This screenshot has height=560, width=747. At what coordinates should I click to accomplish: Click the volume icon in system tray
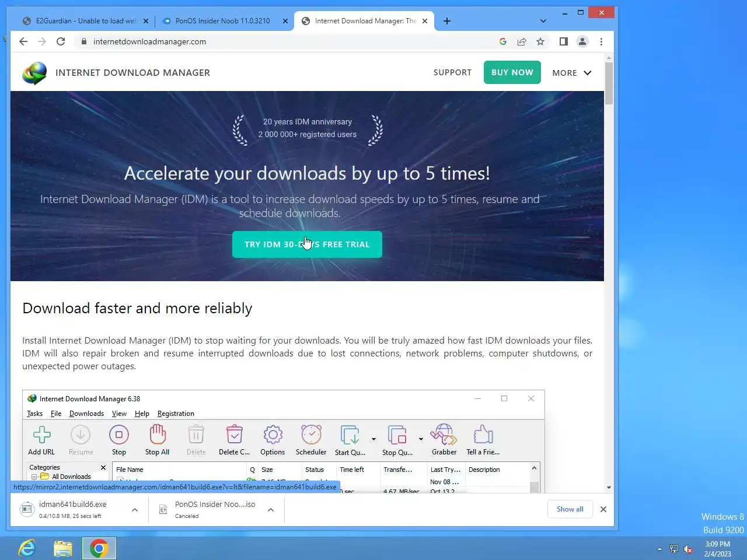[688, 549]
